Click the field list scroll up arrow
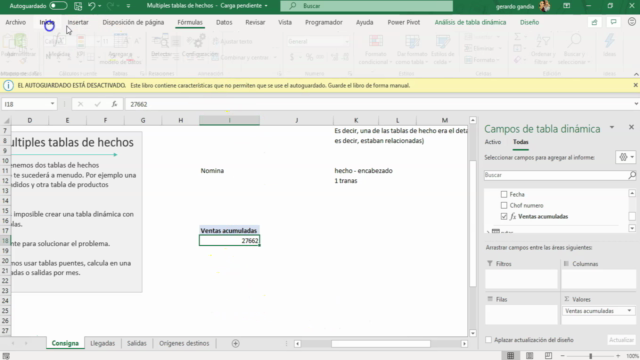 point(632,193)
